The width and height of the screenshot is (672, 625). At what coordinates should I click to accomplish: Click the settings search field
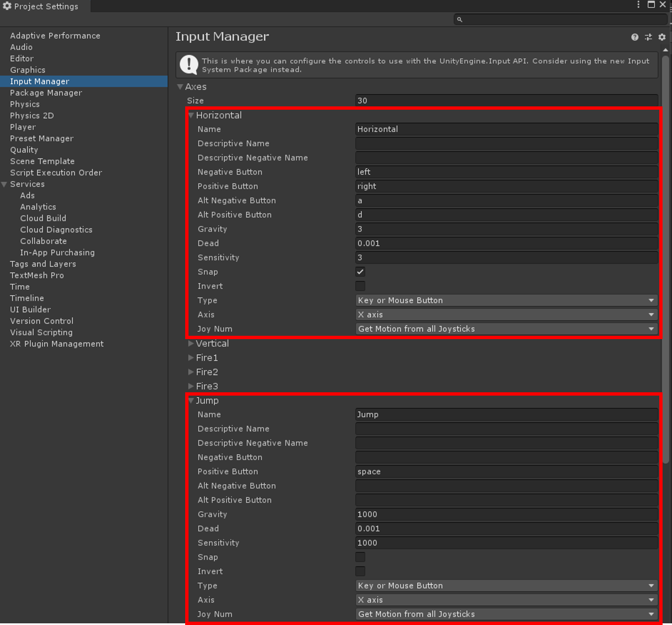(x=561, y=19)
